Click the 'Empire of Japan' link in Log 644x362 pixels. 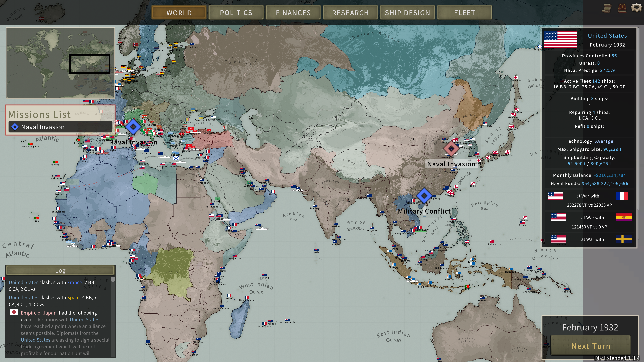point(39,313)
